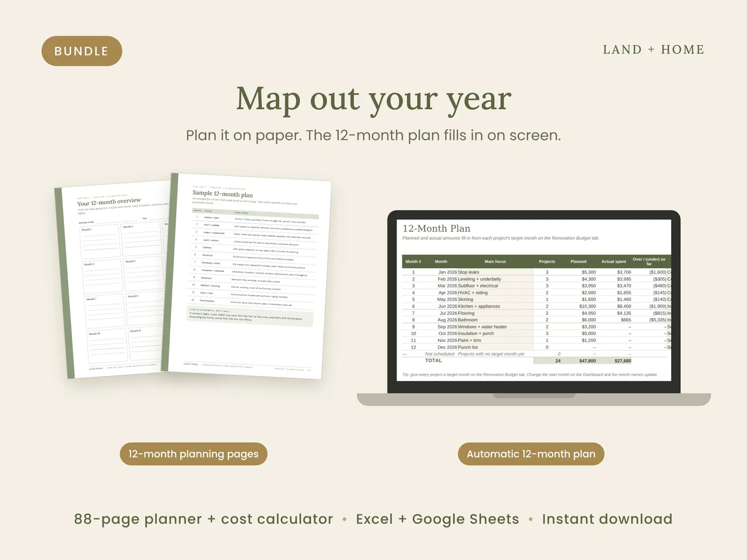
Task: Click the "Plan it on paper" subtitle line
Action: click(373, 135)
